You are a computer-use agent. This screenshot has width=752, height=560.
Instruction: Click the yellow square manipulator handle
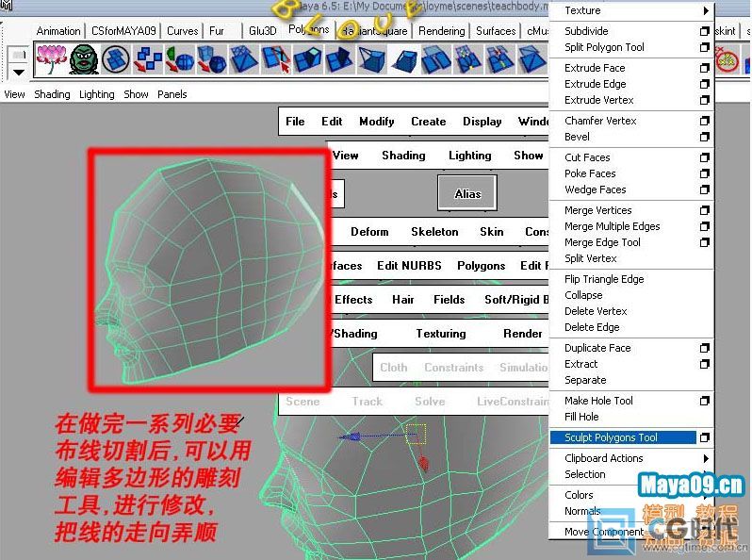click(416, 434)
